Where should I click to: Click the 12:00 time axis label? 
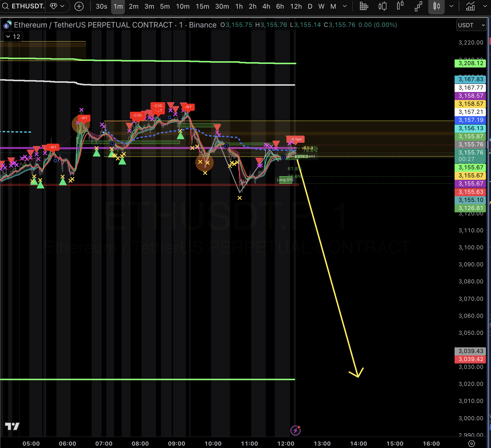click(286, 444)
